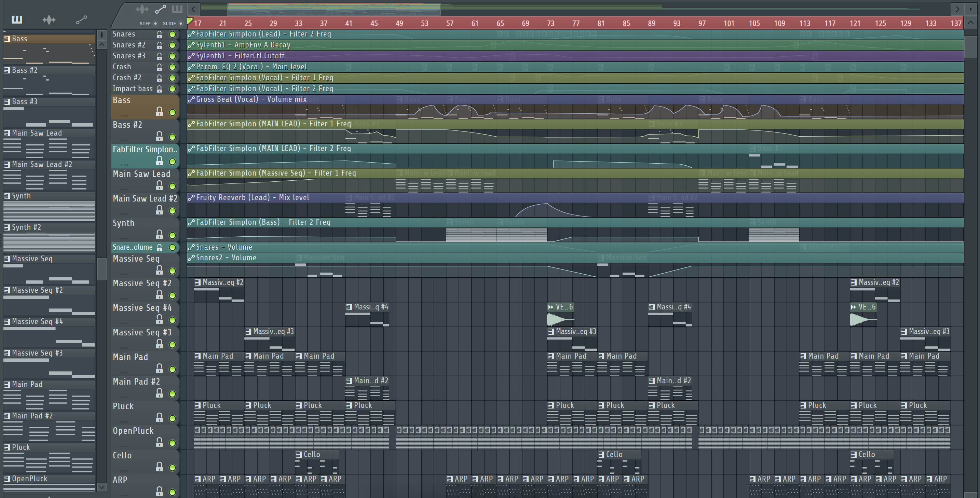Screen dimensions: 980x498
Task: Click the small button above picker scrollbar
Action: [x=101, y=34]
